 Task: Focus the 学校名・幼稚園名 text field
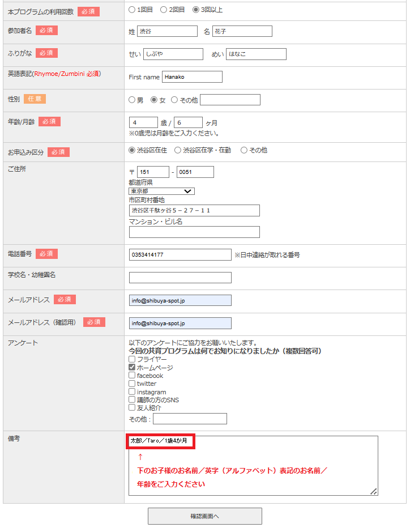[180, 278]
